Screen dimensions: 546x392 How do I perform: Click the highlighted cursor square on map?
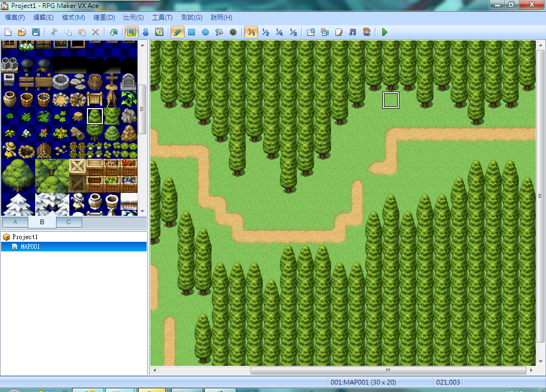coord(391,100)
